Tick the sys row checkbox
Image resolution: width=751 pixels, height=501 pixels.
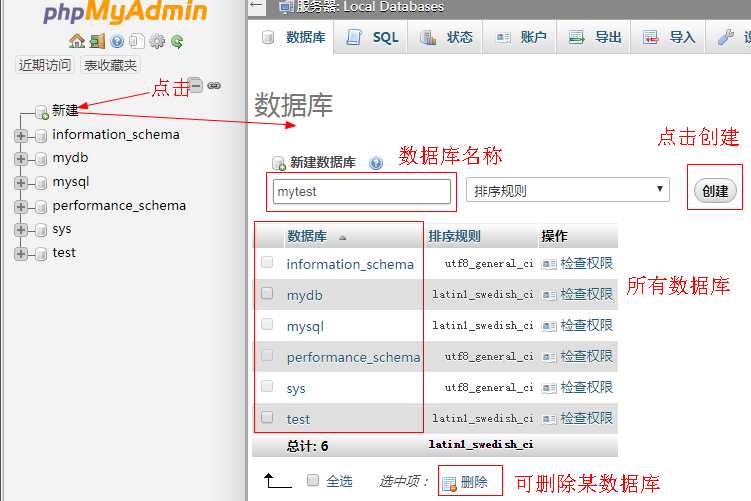click(267, 386)
